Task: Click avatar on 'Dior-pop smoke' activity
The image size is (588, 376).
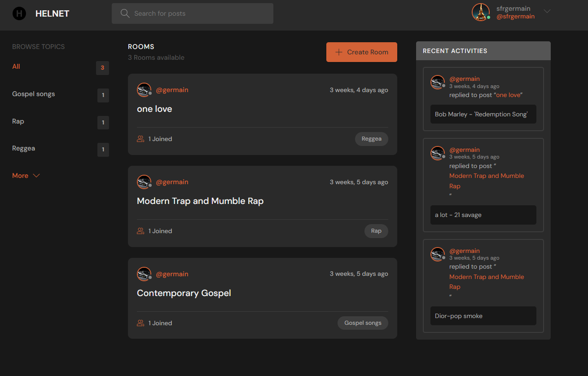Action: pyautogui.click(x=438, y=254)
